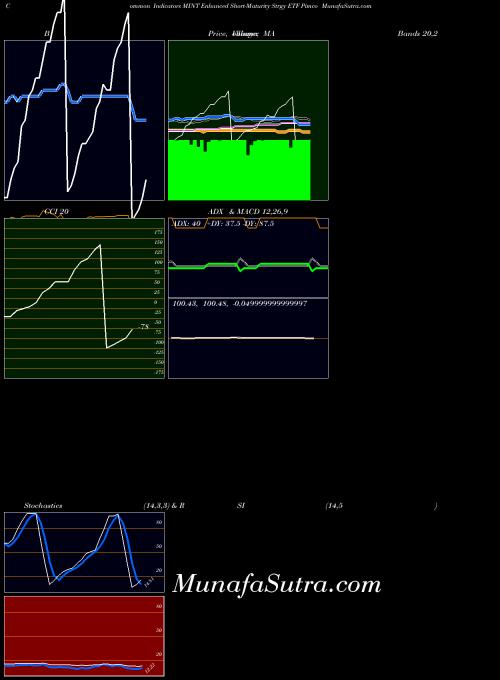Open the ADX chart panel with green line
The width and height of the screenshot is (500, 680).
pos(248,258)
